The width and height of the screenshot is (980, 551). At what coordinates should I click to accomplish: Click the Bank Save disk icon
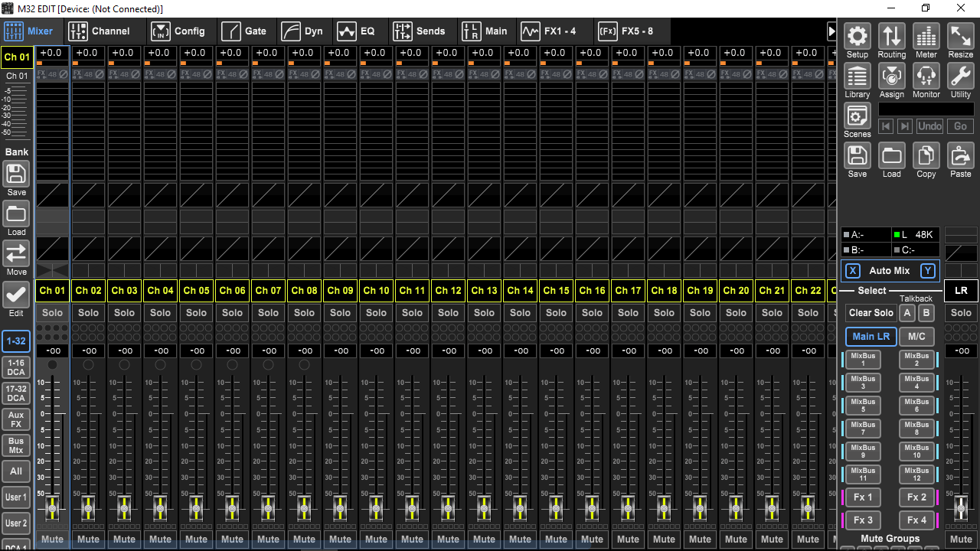16,173
